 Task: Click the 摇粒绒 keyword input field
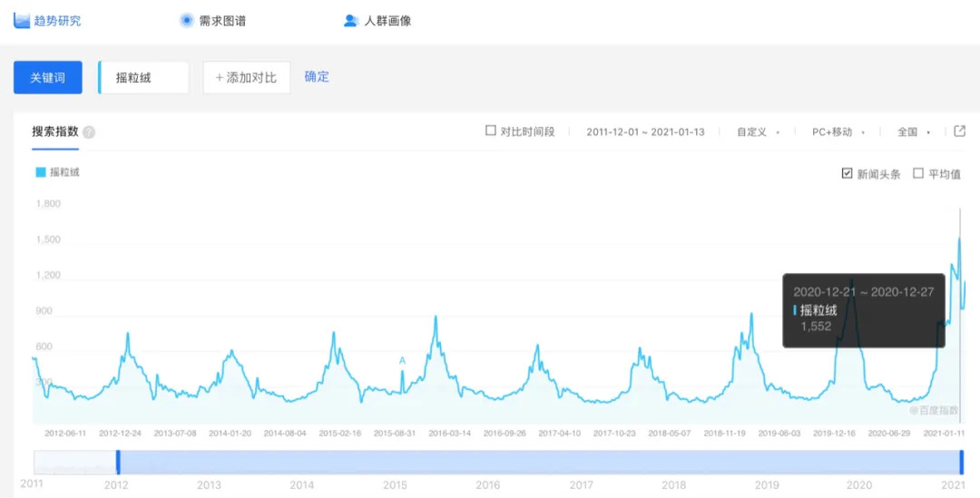[143, 77]
